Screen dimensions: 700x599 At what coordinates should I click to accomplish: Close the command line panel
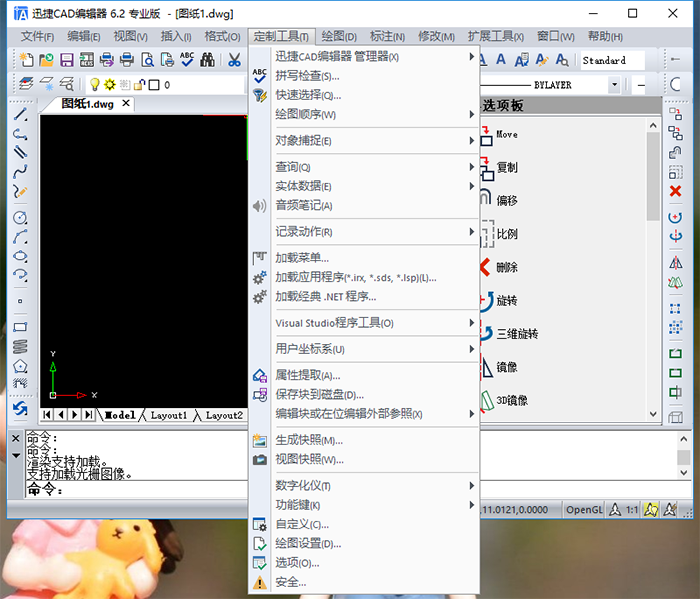click(15, 438)
